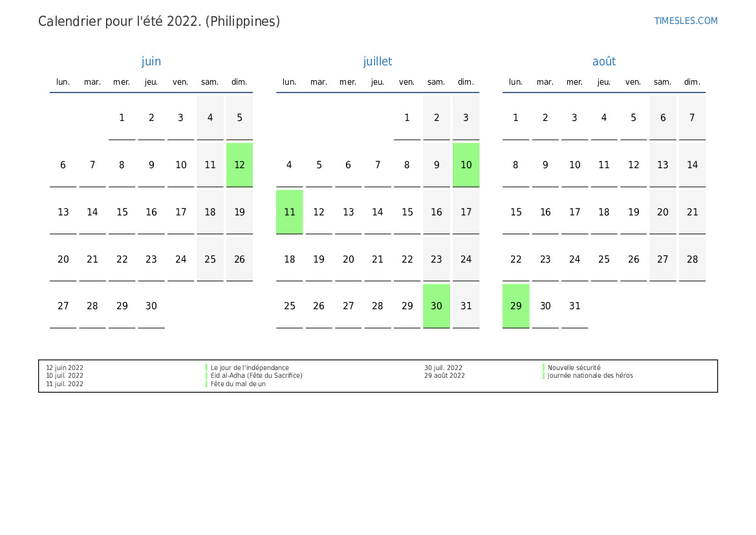Click legend date '11 juil. 2022'
Viewport: 756px width, 535px height.
[65, 384]
